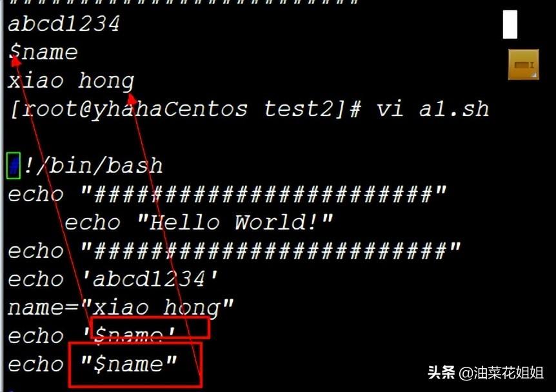The image size is (556, 392).
Task: Click the echo "Hello World!" line
Action: 199,222
